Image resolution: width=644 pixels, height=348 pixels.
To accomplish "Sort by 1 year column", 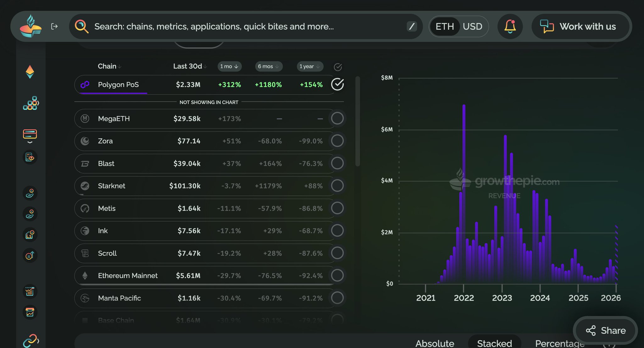I will (310, 66).
